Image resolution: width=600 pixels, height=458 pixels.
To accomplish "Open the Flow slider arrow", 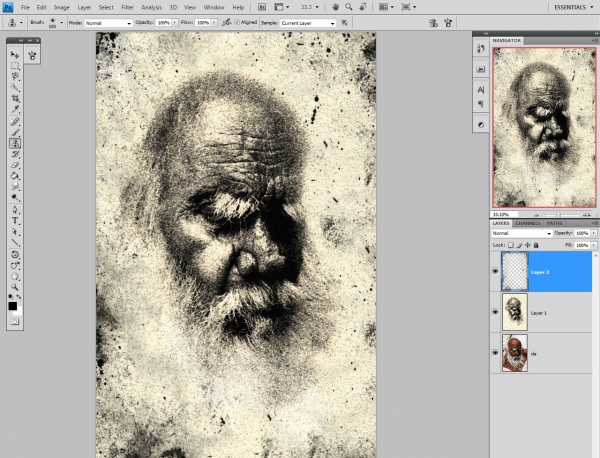I will 214,23.
